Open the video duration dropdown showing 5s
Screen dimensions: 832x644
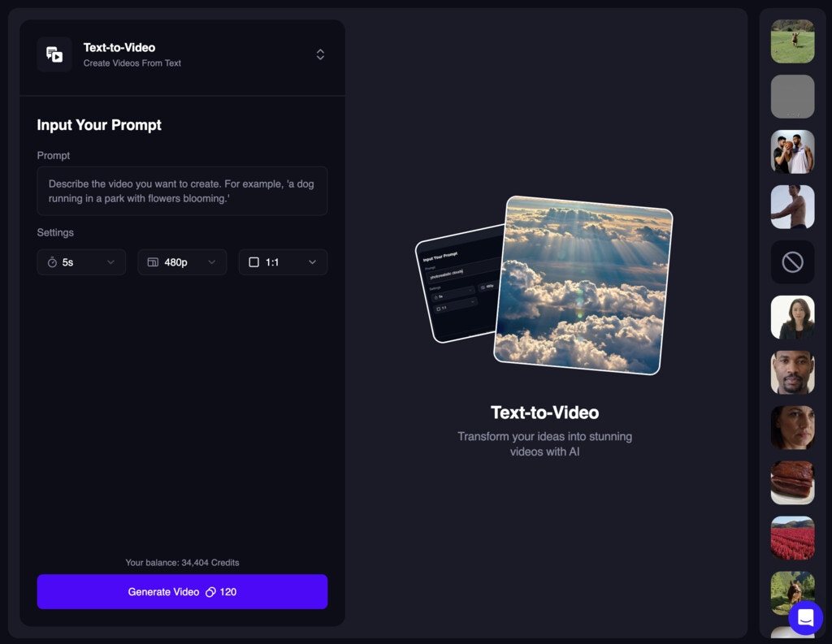click(81, 261)
